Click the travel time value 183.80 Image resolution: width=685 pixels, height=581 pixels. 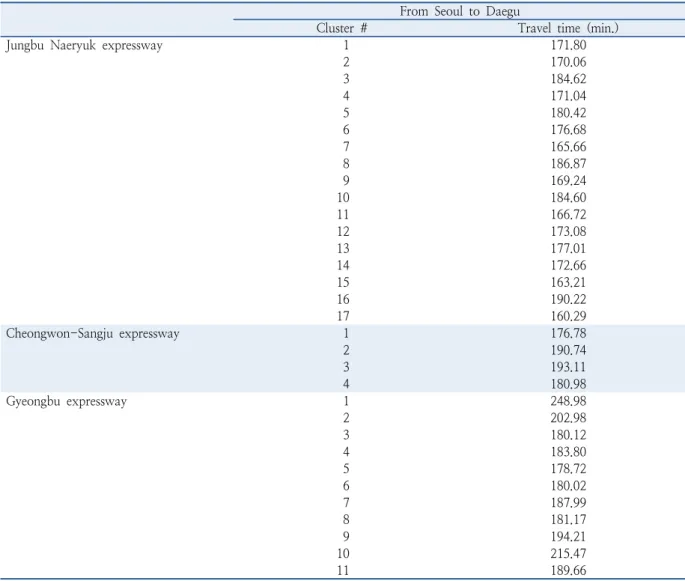point(568,452)
